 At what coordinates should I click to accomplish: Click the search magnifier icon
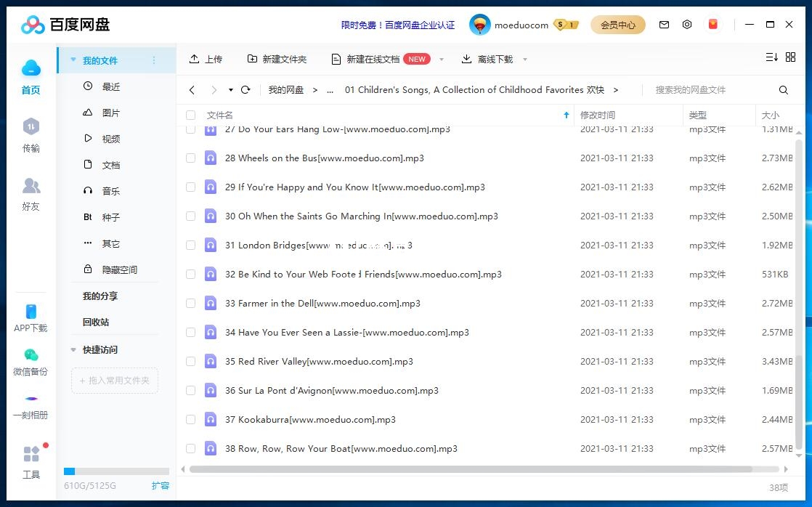[x=784, y=90]
